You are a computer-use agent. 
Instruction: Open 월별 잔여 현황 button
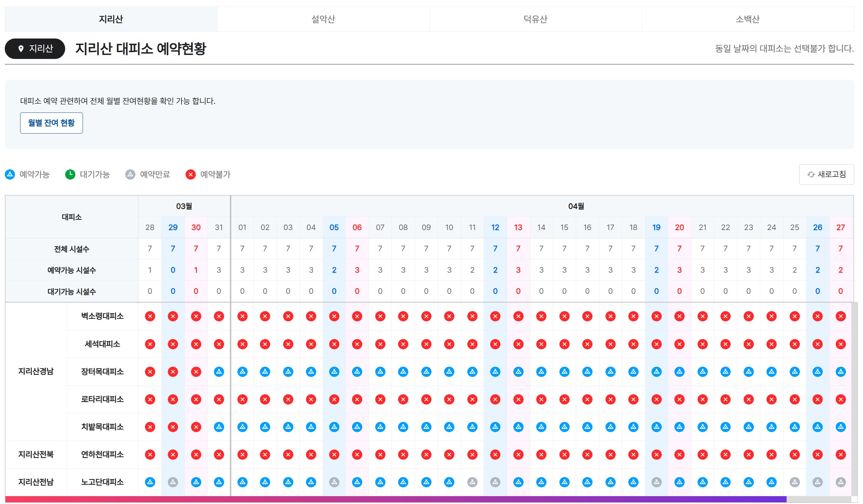(x=52, y=123)
